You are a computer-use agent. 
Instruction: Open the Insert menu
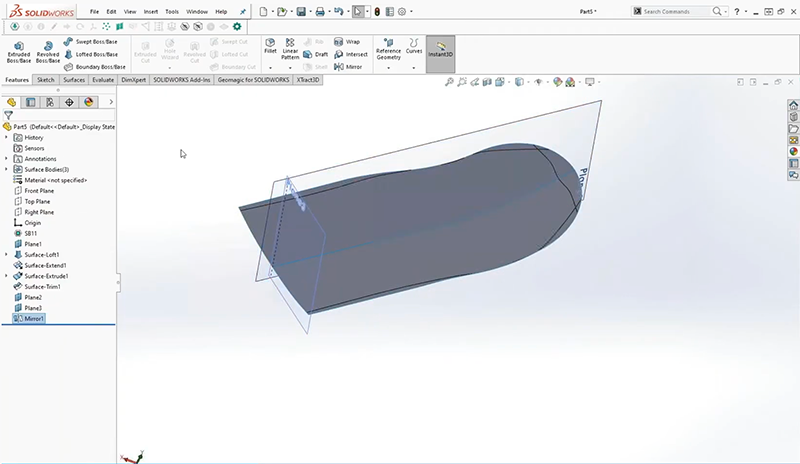coord(151,12)
